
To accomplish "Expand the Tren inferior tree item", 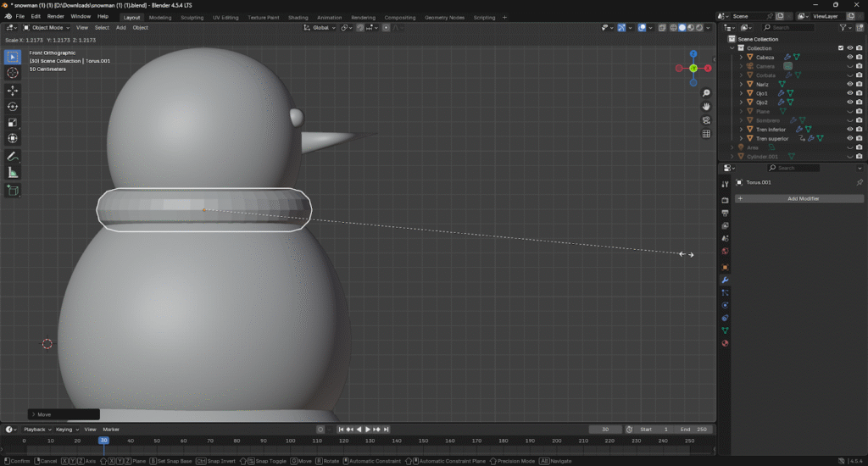I will [741, 130].
